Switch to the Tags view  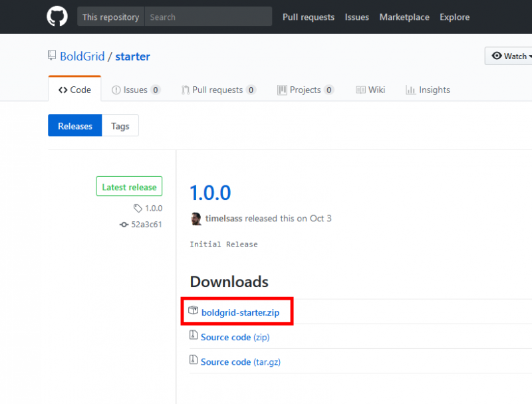pos(120,126)
